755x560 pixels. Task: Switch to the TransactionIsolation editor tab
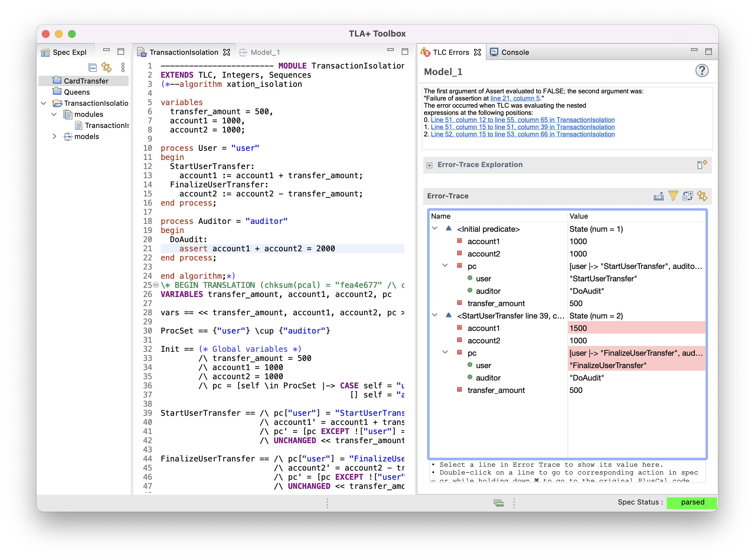184,52
